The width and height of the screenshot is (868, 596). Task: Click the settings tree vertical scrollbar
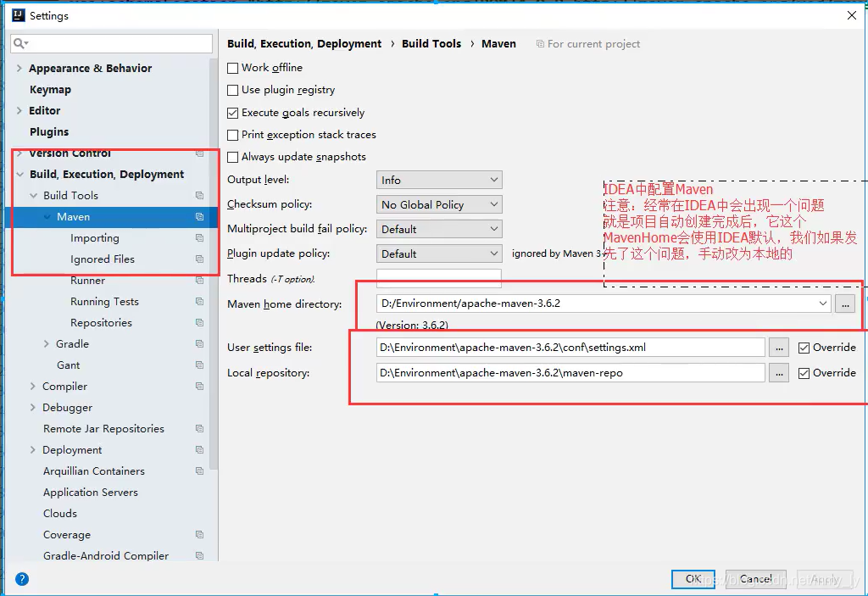click(214, 263)
